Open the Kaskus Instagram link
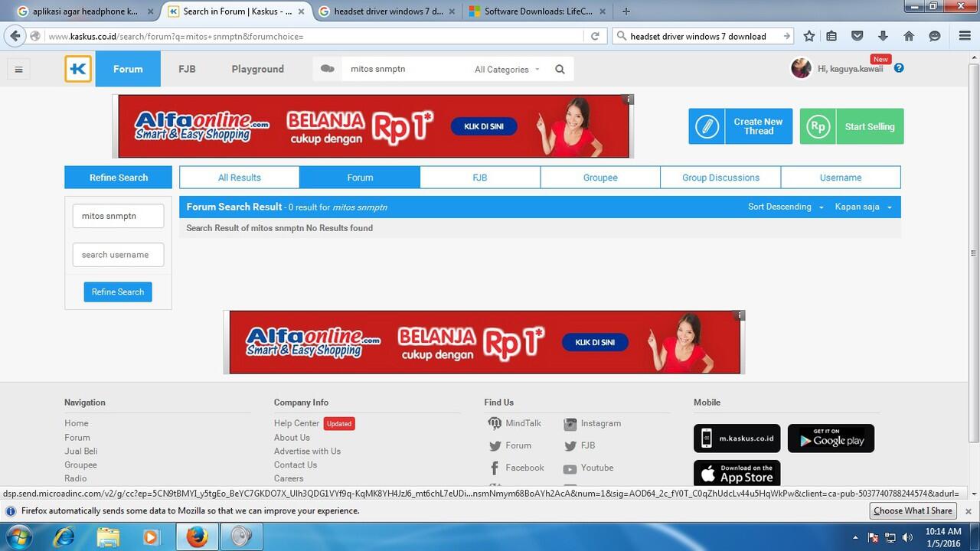Viewport: 980px width, 551px height. (593, 423)
